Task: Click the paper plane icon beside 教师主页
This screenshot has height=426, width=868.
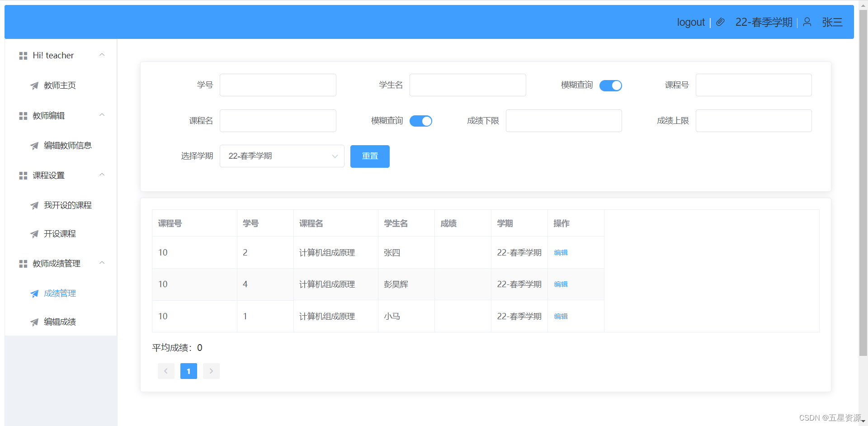Action: point(34,85)
